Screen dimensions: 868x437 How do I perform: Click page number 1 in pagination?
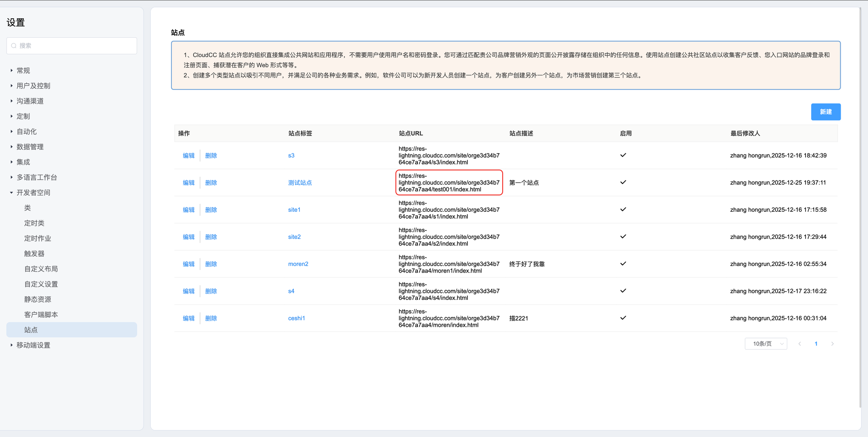click(x=816, y=344)
